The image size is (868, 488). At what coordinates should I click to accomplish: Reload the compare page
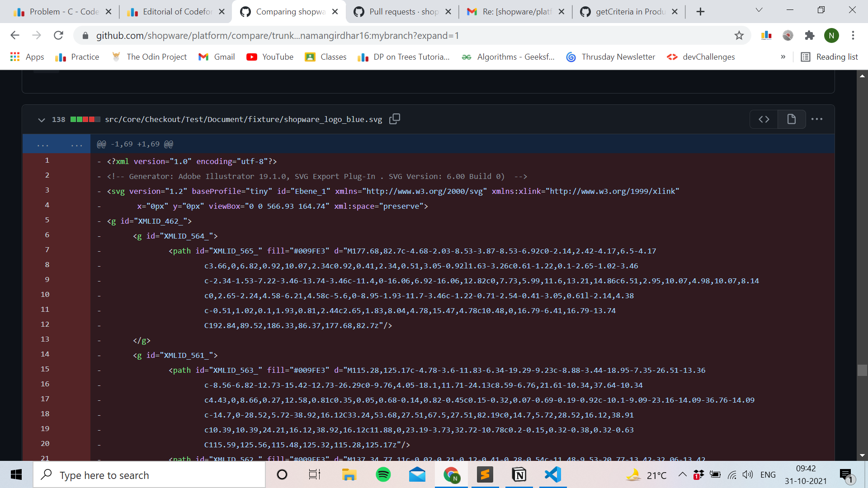click(x=58, y=35)
